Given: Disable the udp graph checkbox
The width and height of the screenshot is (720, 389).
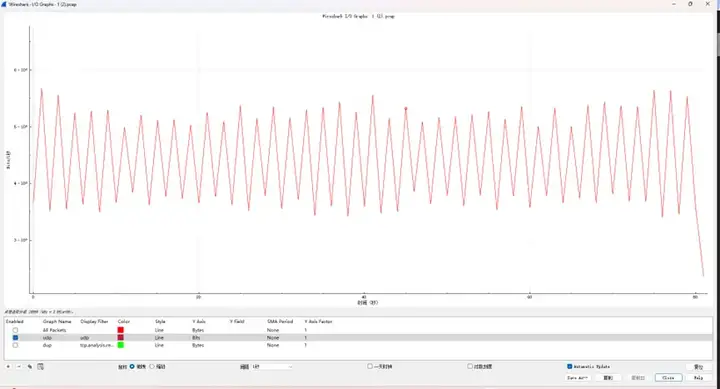Looking at the screenshot, I should (x=15, y=338).
